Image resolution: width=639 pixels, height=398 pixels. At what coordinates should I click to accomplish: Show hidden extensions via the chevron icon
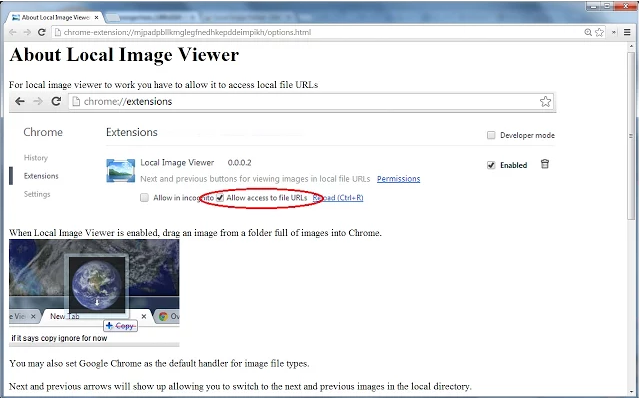[614, 32]
